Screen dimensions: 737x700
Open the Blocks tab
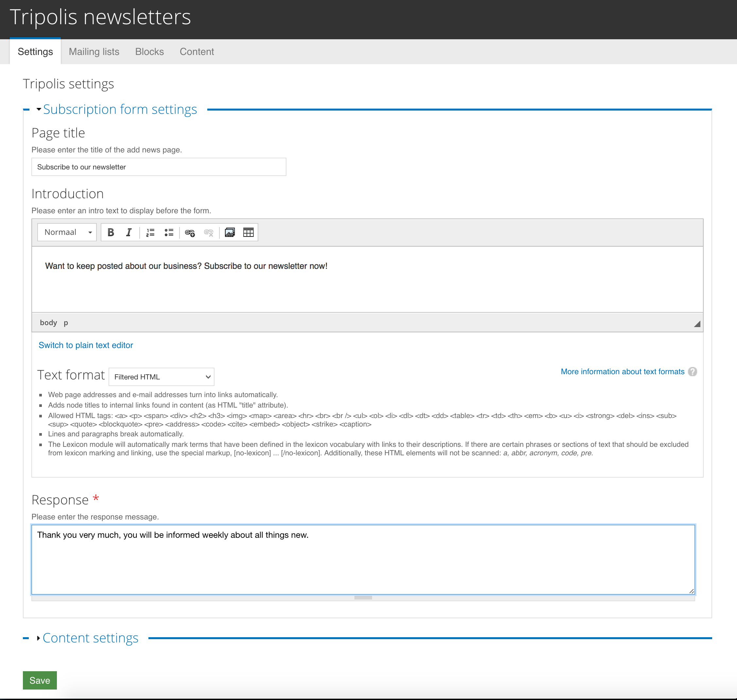(149, 51)
